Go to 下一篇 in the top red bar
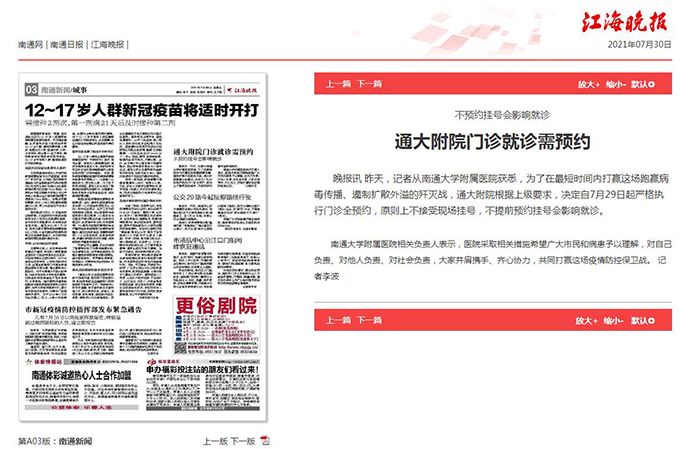This screenshot has height=449, width=700. [x=369, y=84]
